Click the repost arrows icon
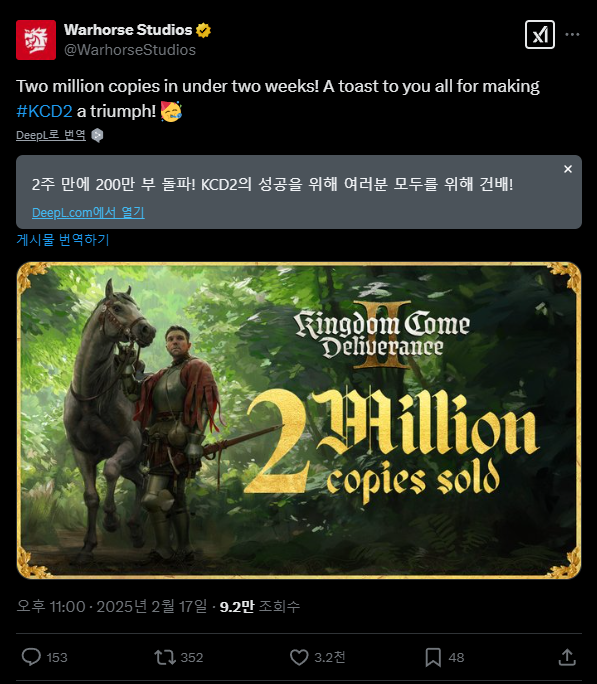597x684 pixels. (x=165, y=657)
